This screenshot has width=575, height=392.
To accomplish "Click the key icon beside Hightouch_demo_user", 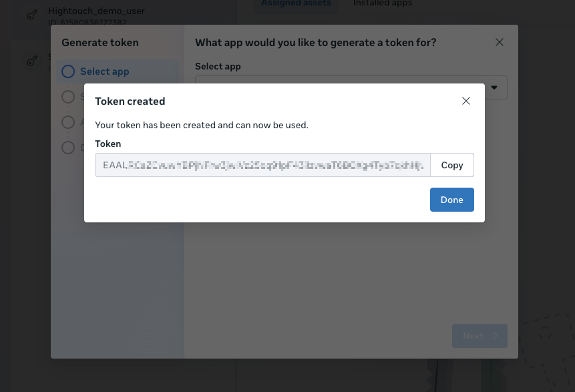I will (x=31, y=15).
